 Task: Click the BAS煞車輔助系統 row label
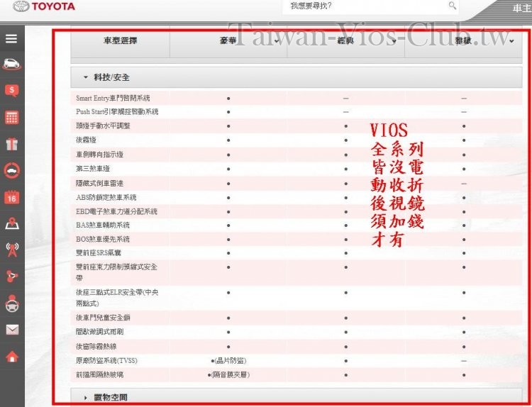click(103, 225)
